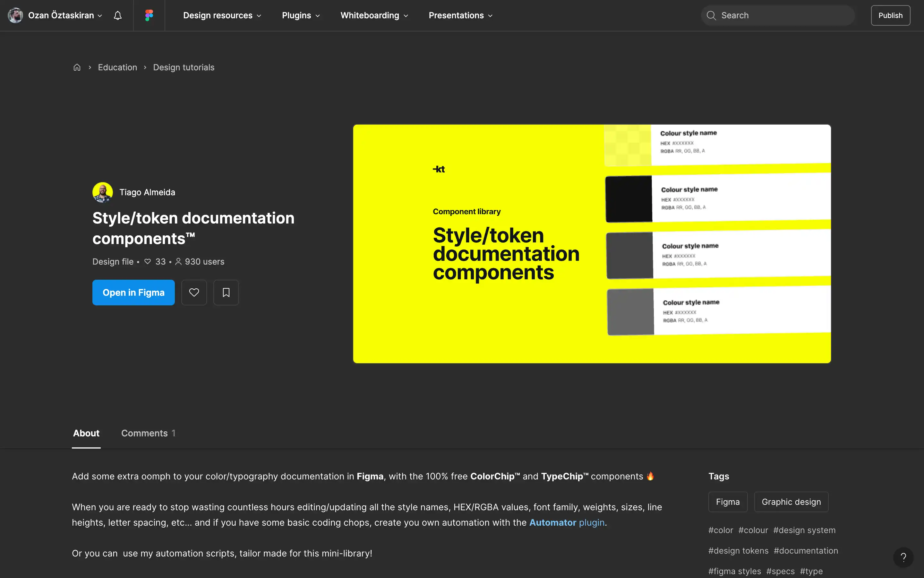This screenshot has height=578, width=924.
Task: Go to home via breadcrumb house icon
Action: point(77,67)
